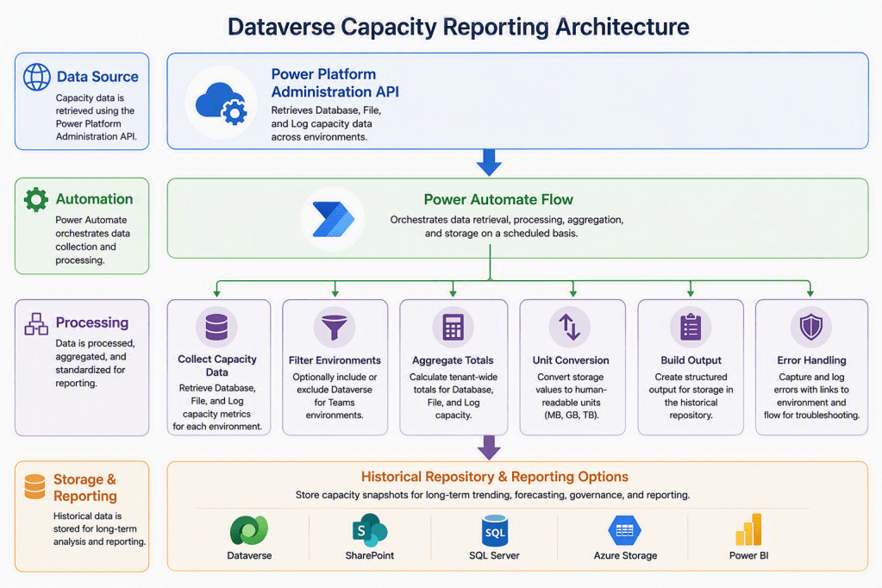Click the funnel icon above Filter Environments
The height and width of the screenshot is (588, 882).
[335, 327]
